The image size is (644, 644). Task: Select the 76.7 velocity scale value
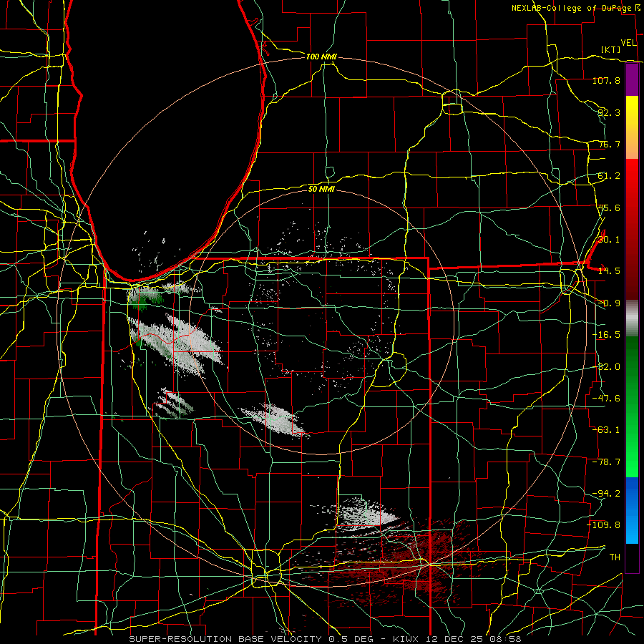point(609,144)
